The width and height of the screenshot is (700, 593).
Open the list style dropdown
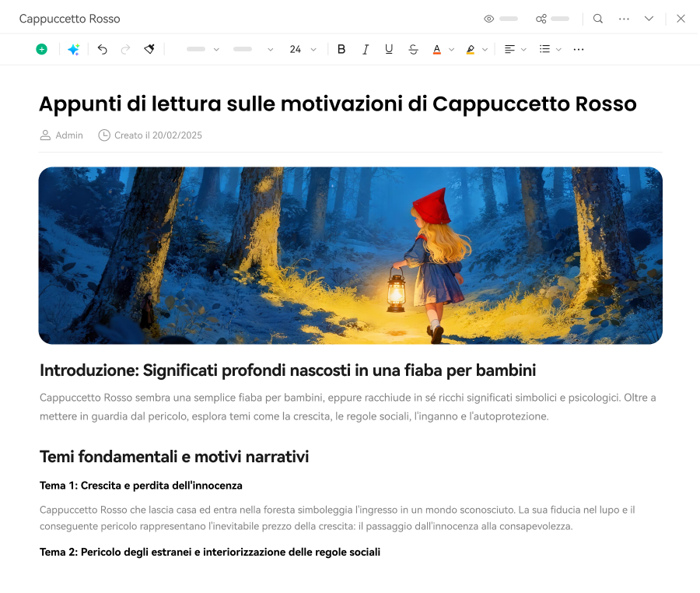point(551,48)
